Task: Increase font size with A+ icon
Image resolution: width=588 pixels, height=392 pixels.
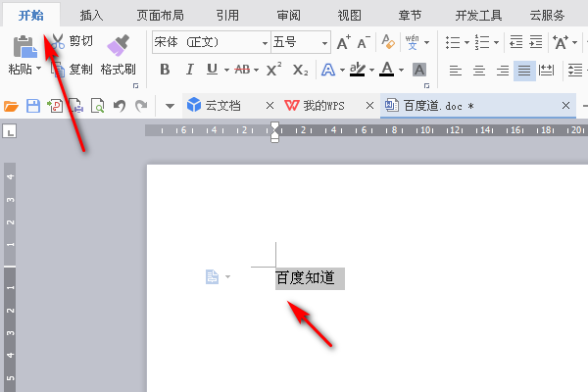Action: [344, 42]
